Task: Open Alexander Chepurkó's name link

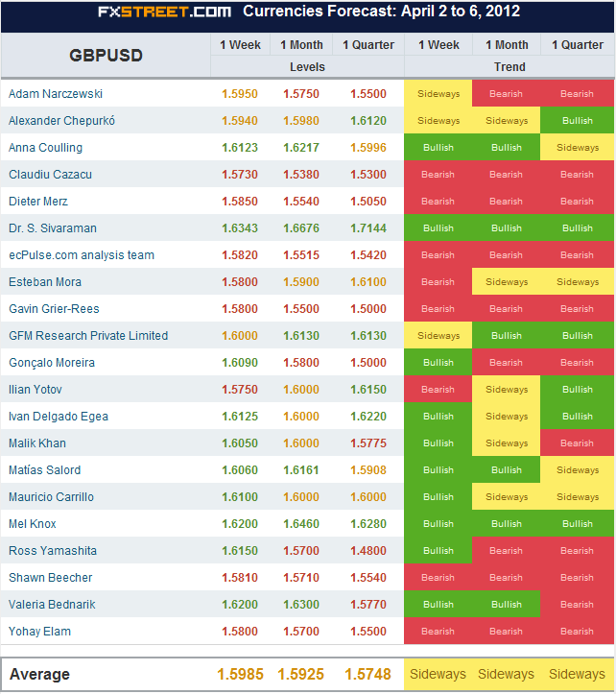Action: click(61, 121)
